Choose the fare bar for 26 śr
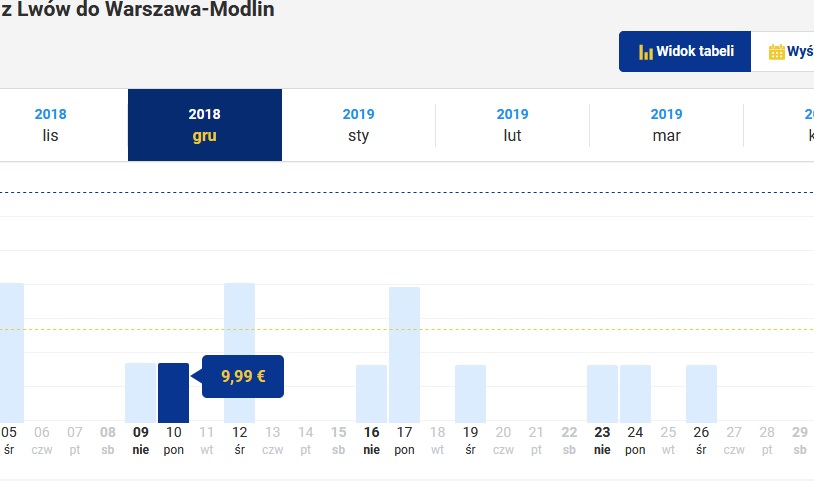814x481 pixels. (x=701, y=394)
